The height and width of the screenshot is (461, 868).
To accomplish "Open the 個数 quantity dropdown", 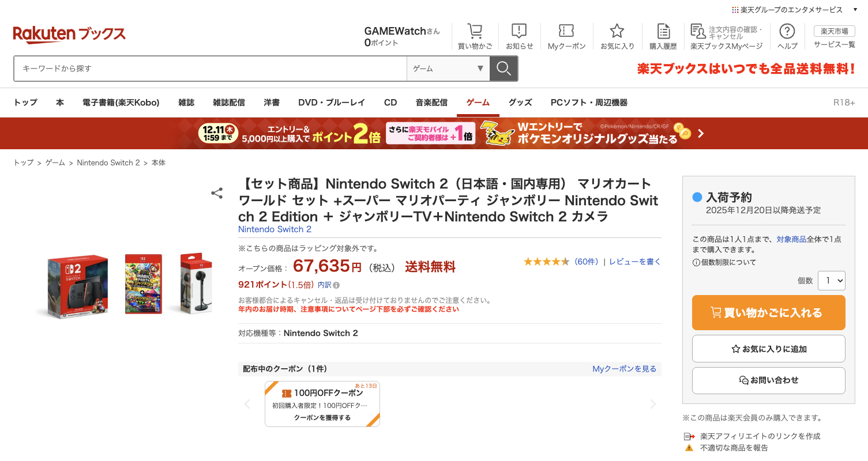I will 832,281.
